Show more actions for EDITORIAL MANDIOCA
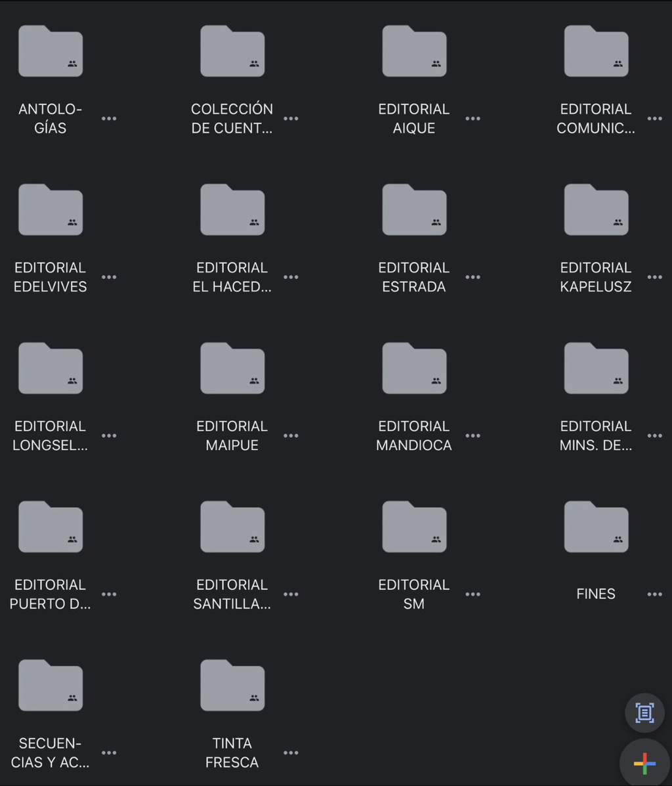The width and height of the screenshot is (672, 786). pos(472,435)
